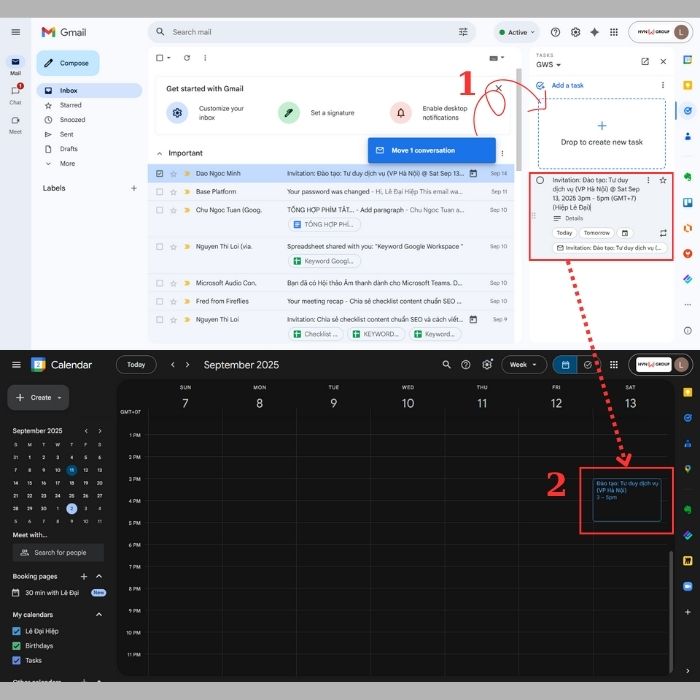Open the Week view dropdown in Calendar
This screenshot has width=700, height=700.
[x=524, y=365]
